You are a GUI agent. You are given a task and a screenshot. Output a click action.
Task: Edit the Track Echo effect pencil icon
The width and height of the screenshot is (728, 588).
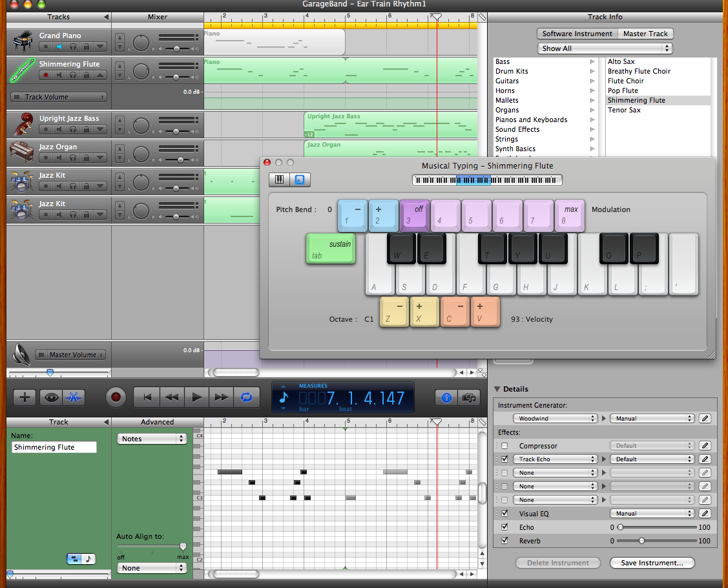[705, 459]
